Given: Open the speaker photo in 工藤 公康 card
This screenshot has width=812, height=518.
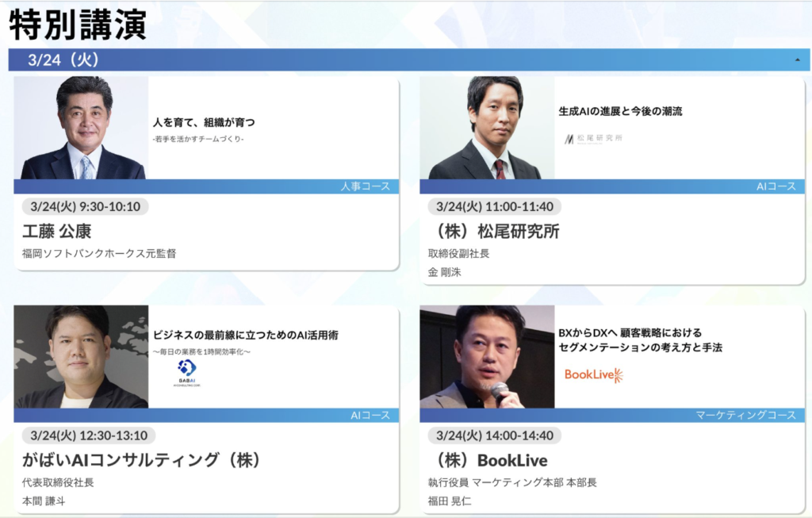Looking at the screenshot, I should click(82, 128).
